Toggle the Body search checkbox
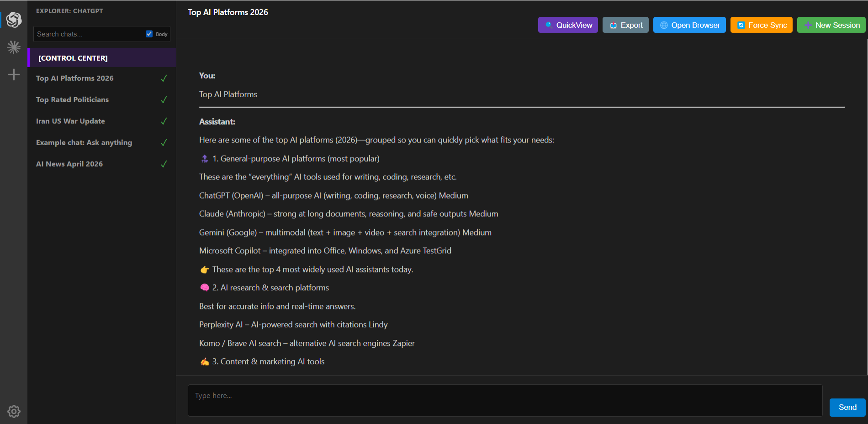The width and height of the screenshot is (868, 424). click(x=149, y=34)
